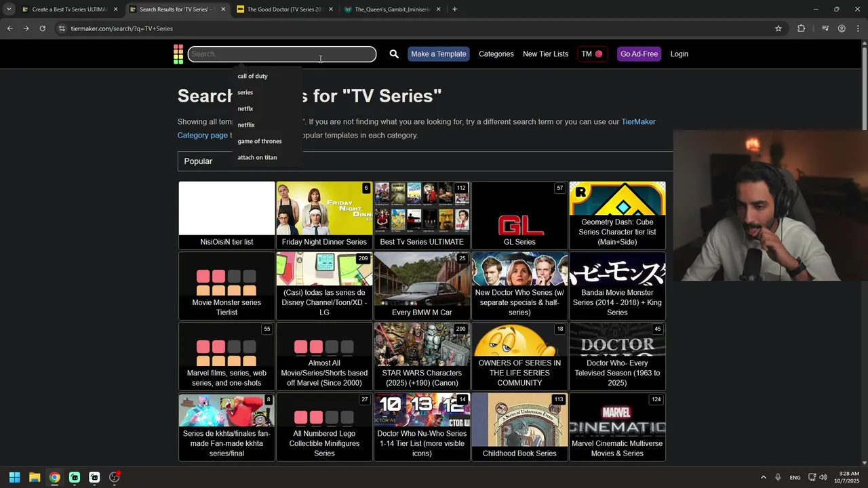
Task: Open File Explorer from the taskbar
Action: pos(35,477)
